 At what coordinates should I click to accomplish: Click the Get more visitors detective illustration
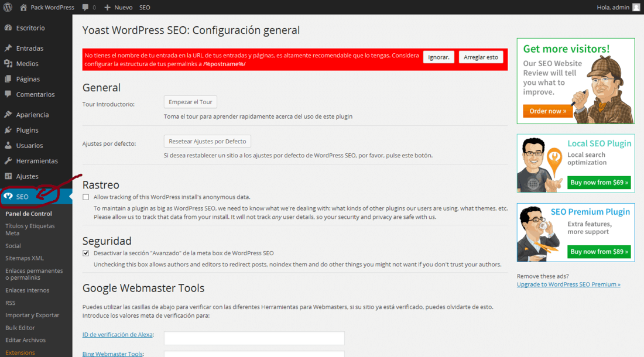604,88
